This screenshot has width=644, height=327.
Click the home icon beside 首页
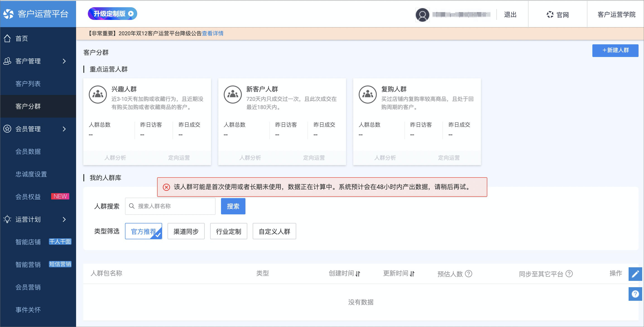pyautogui.click(x=7, y=38)
